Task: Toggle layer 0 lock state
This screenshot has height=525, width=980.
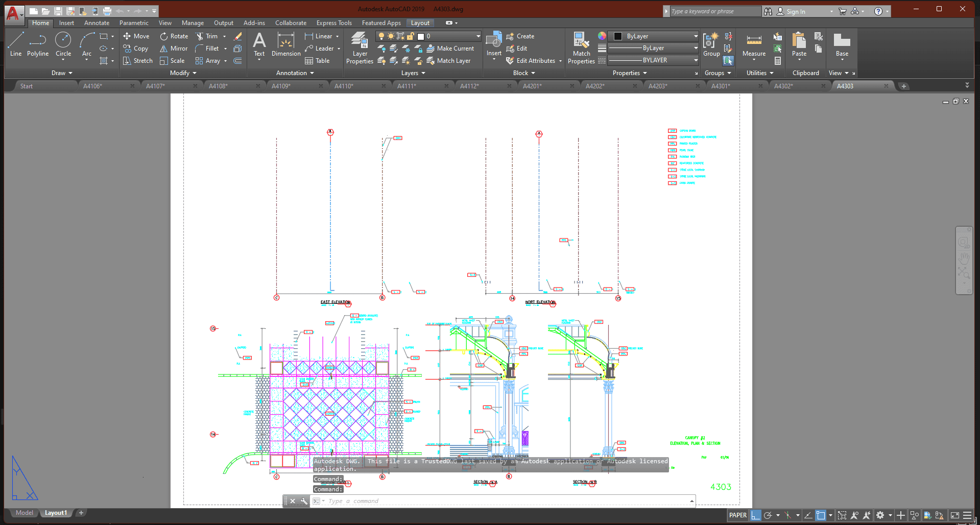Action: (x=410, y=36)
